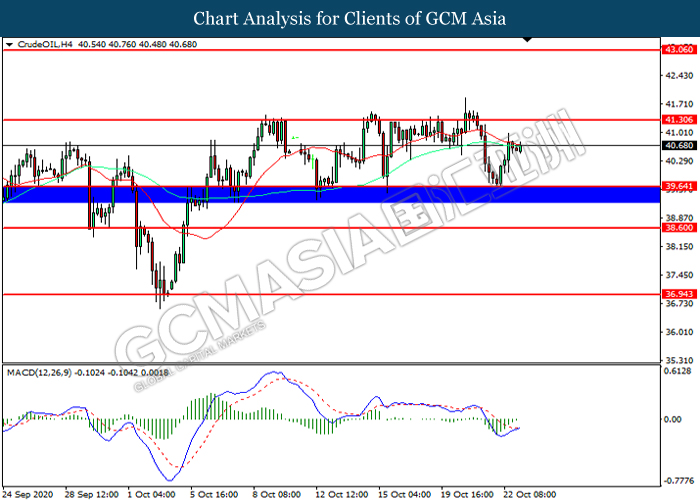Image resolution: width=700 pixels, height=500 pixels.
Task: Click the 42.430 price axis value
Action: click(x=679, y=76)
